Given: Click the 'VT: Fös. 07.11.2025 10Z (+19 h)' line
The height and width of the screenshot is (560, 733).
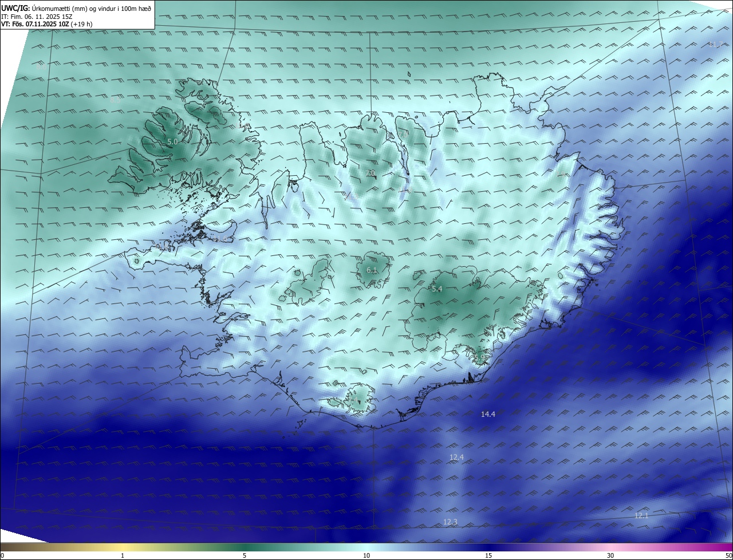Looking at the screenshot, I should [47, 24].
